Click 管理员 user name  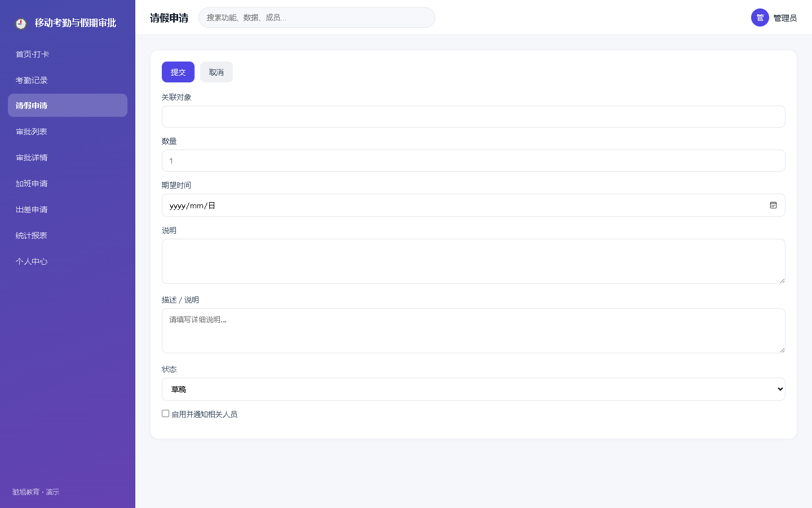tap(785, 18)
